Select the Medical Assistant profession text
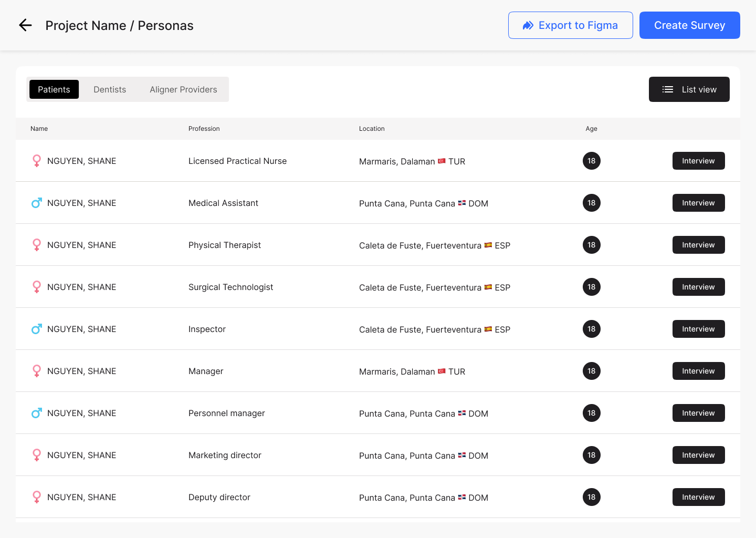The width and height of the screenshot is (756, 538). (223, 203)
